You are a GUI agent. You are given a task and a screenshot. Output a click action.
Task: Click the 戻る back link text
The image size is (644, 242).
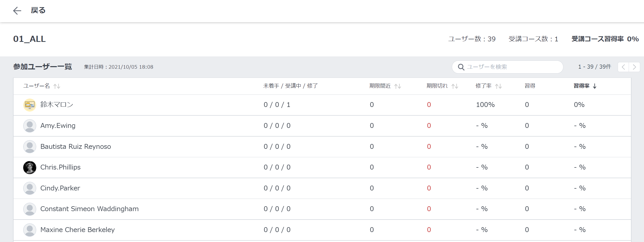click(x=38, y=10)
